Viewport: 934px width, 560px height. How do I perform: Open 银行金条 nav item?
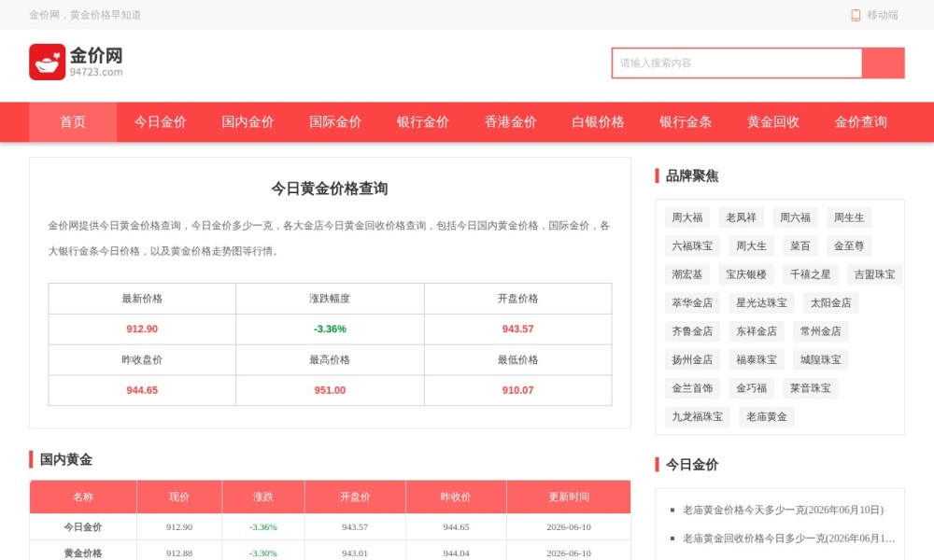coord(686,122)
